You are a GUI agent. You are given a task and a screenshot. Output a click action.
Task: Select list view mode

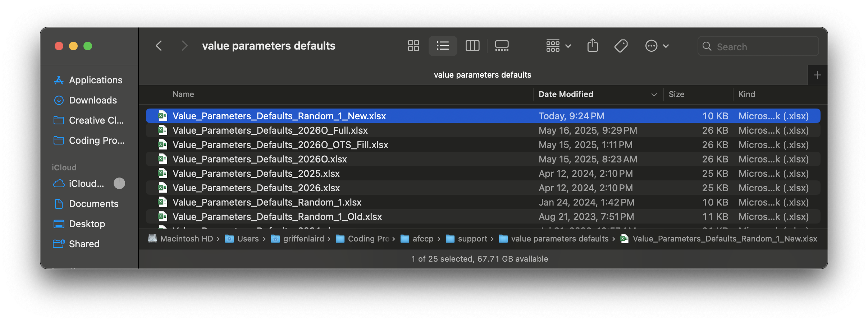pos(443,46)
